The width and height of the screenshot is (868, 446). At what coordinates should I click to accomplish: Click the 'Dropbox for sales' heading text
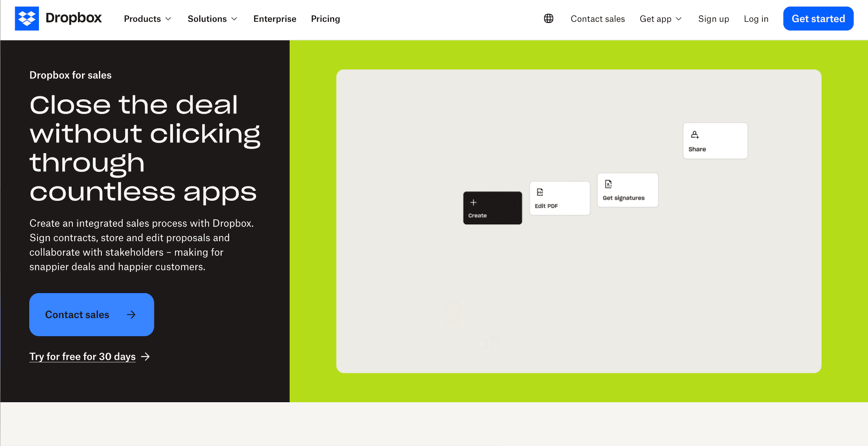coord(70,75)
